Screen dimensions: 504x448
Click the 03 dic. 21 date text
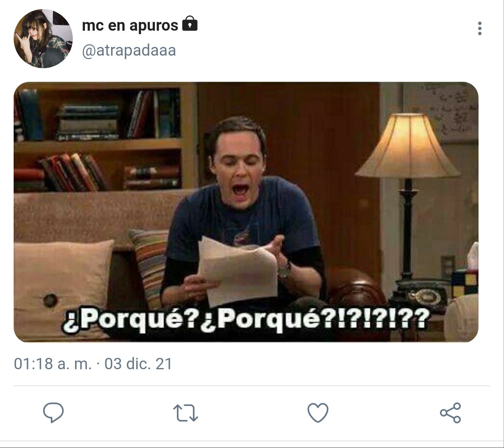(x=138, y=364)
